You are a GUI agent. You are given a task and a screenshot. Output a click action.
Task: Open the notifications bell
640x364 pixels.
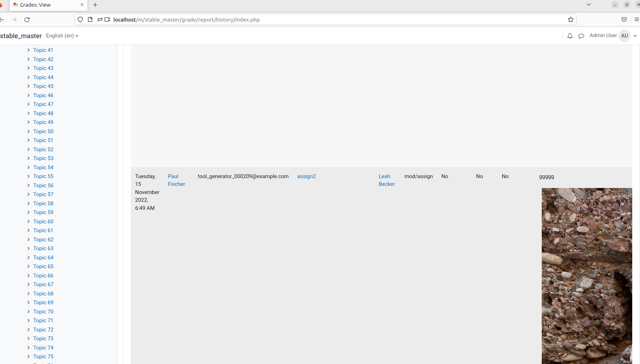pos(570,36)
